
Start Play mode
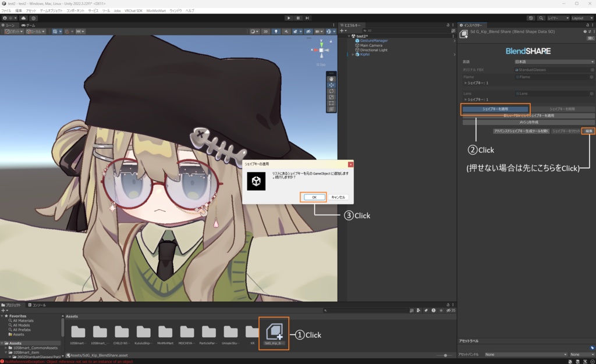coord(289,18)
